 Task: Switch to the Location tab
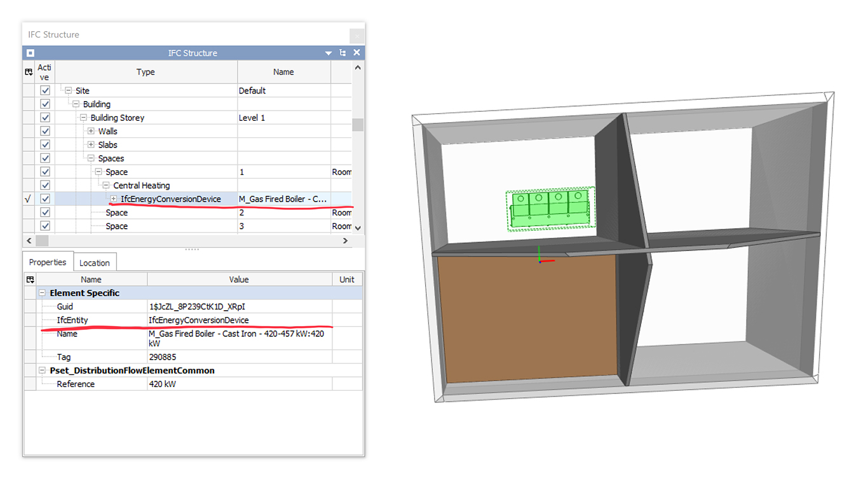[95, 262]
